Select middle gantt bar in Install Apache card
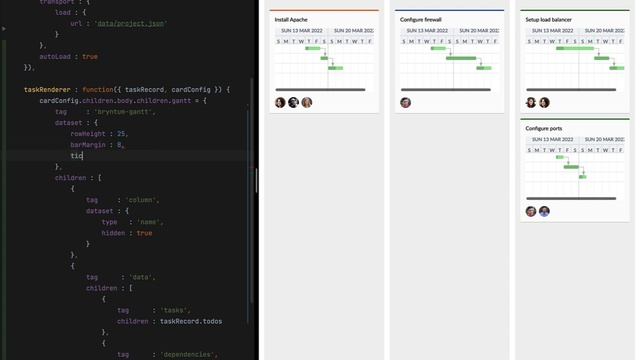This screenshot has width=640, height=360. [324, 58]
